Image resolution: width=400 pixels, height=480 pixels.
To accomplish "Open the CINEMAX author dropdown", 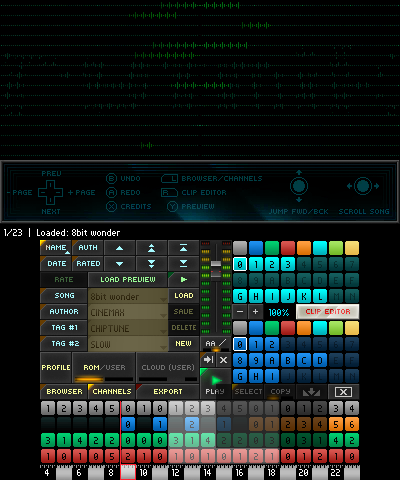I will (128, 312).
